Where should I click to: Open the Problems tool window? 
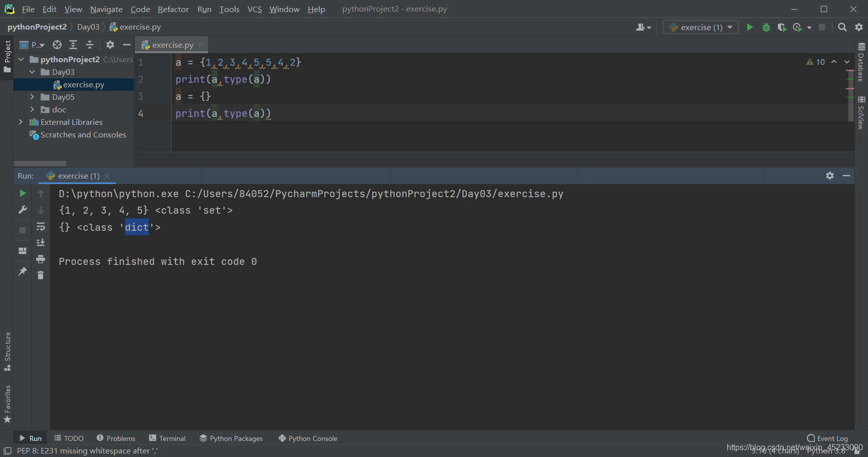pyautogui.click(x=116, y=438)
